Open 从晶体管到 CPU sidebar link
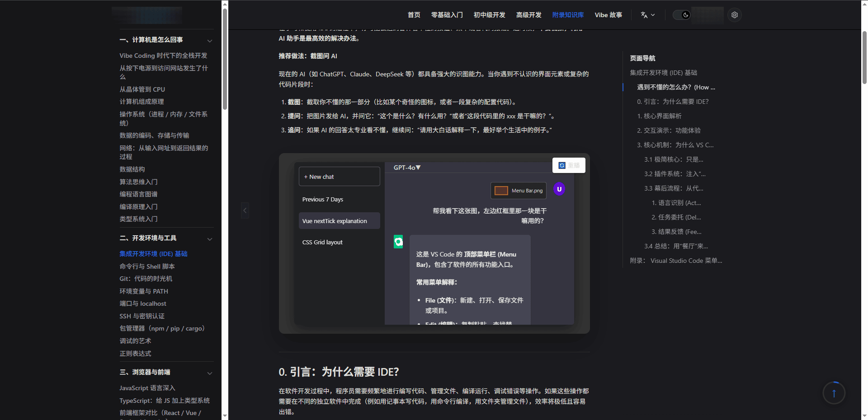Viewport: 868px width, 420px height. 142,89
